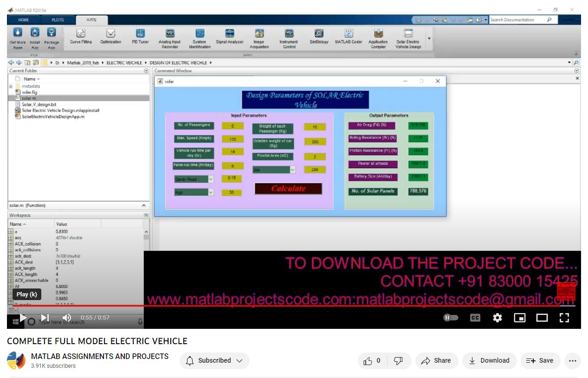Screen dimensions: 588x378
Task: Toggle closed captions on the video
Action: pos(475,318)
